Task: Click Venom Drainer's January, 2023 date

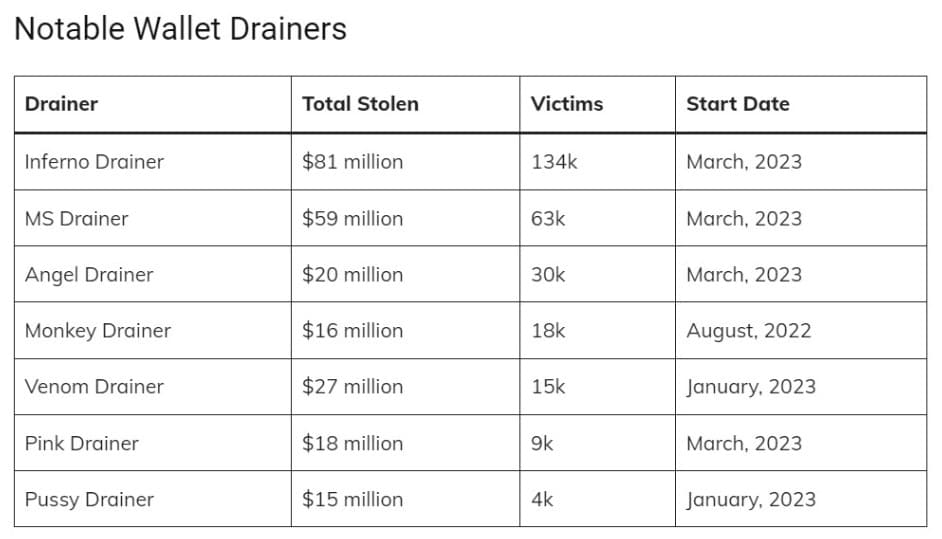Action: (750, 387)
